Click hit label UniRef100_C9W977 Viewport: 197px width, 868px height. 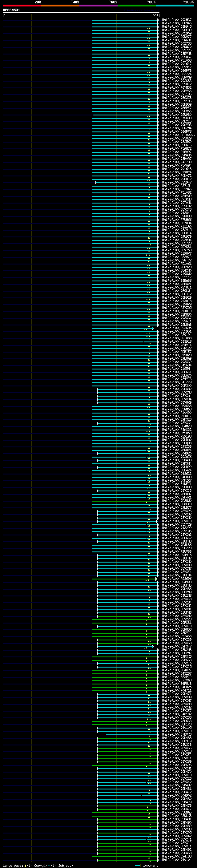click(x=177, y=37)
